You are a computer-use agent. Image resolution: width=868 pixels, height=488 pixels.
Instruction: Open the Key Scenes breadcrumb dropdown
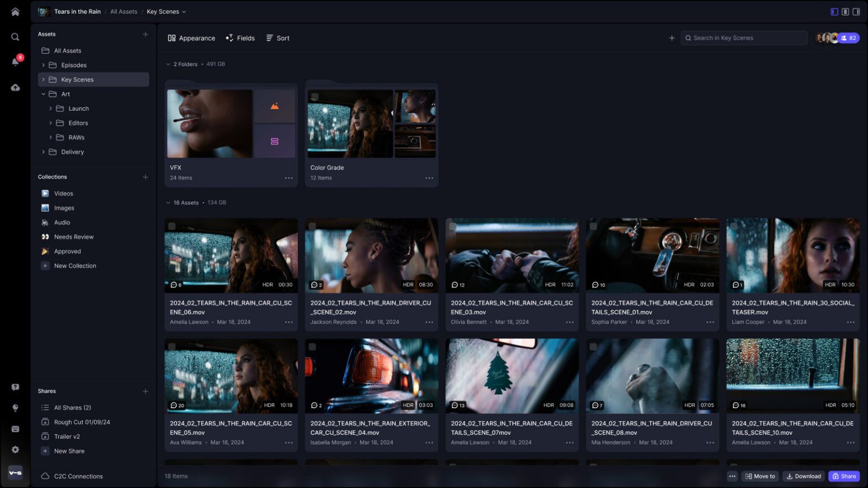tap(185, 11)
